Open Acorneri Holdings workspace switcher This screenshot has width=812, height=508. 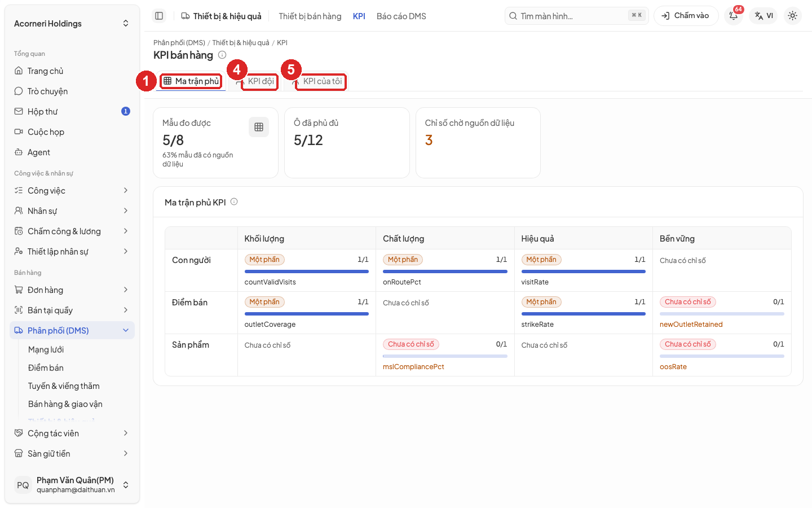click(72, 24)
